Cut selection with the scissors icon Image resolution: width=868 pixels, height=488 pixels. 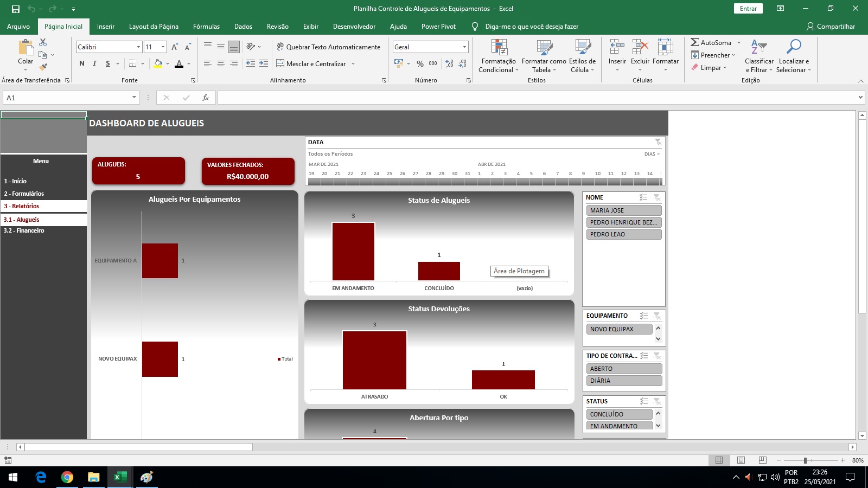(x=43, y=42)
